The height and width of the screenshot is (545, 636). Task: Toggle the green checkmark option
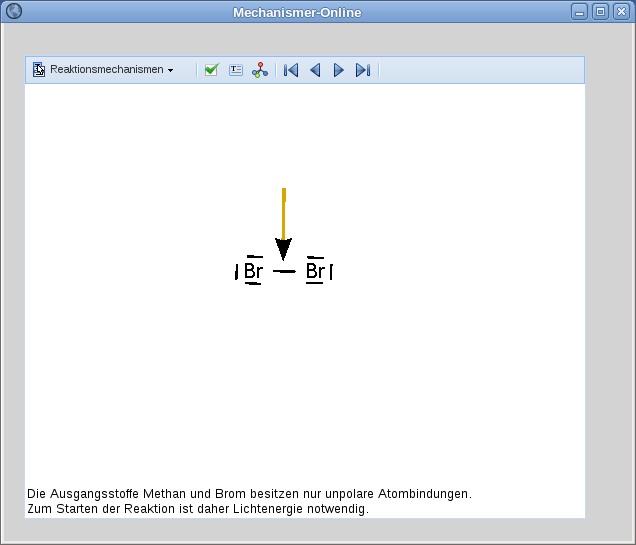click(211, 70)
